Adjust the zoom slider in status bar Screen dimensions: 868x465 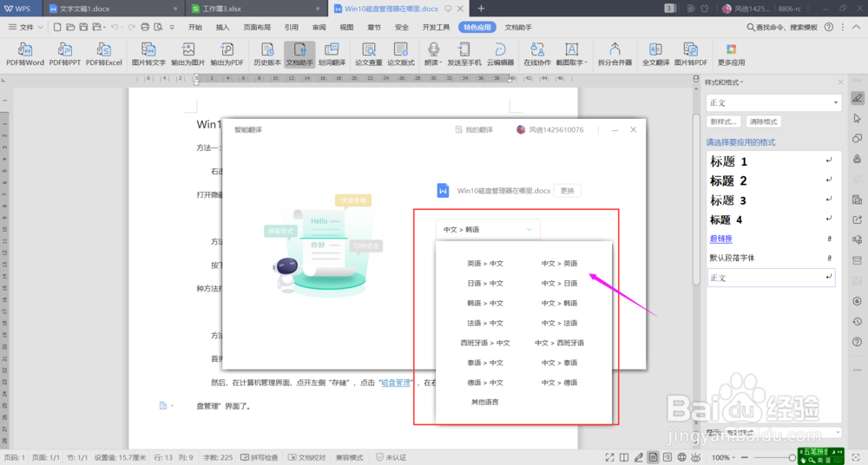click(x=792, y=457)
